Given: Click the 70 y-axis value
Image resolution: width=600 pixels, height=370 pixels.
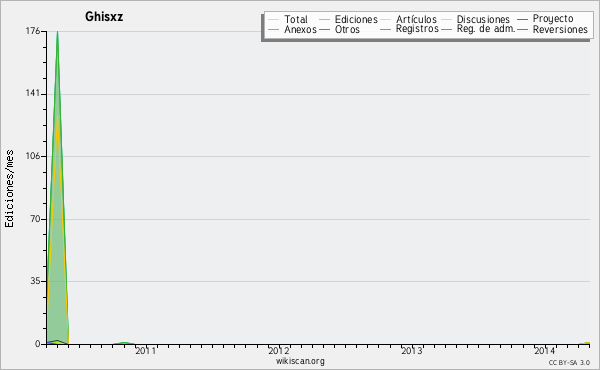Looking at the screenshot, I should (x=35, y=219).
